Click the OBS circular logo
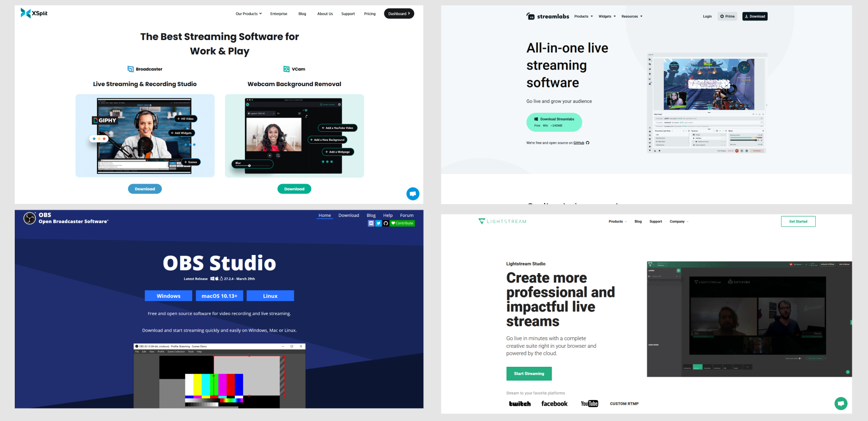 point(29,218)
